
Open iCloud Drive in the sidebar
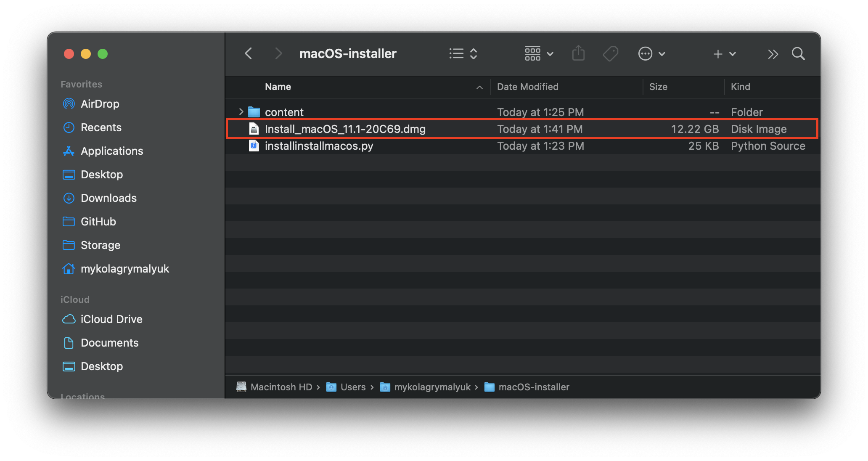pyautogui.click(x=111, y=319)
